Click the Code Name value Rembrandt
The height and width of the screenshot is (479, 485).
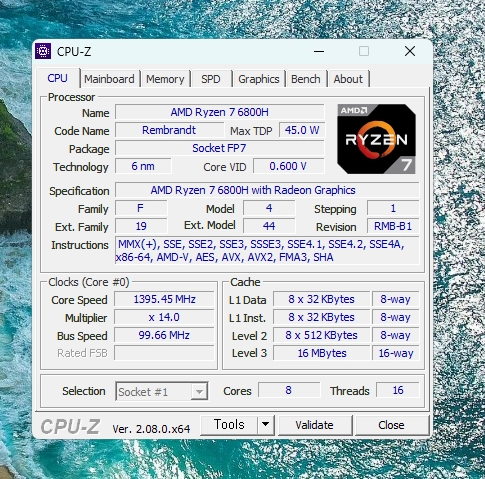tap(169, 130)
